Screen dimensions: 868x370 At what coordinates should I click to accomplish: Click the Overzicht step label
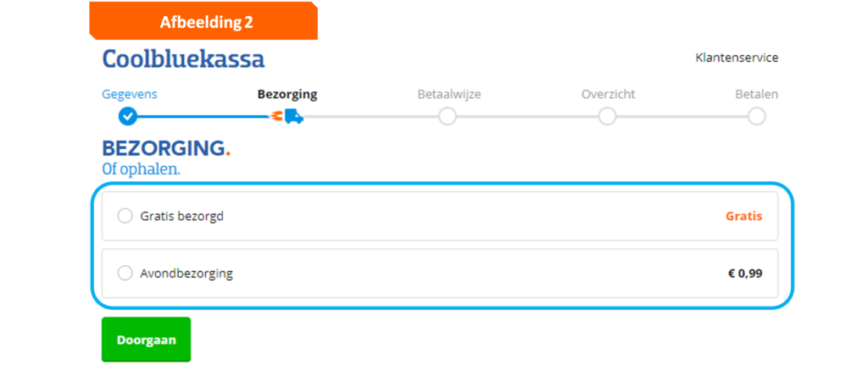(609, 94)
